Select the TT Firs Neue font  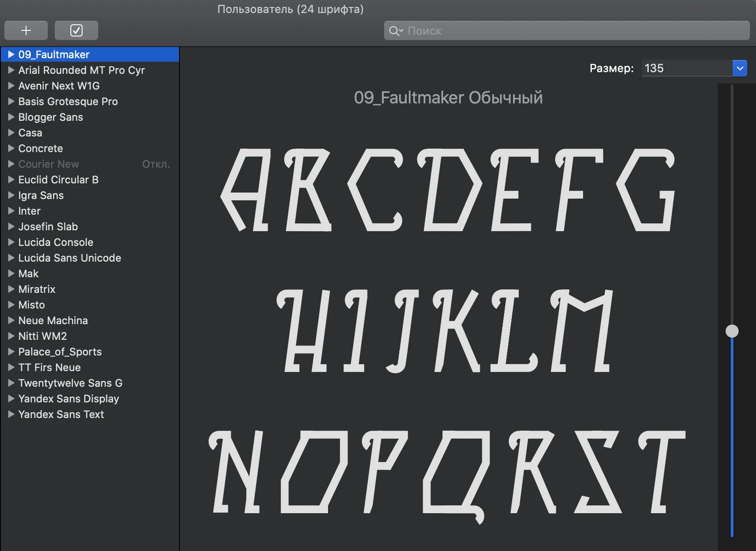pyautogui.click(x=90, y=367)
